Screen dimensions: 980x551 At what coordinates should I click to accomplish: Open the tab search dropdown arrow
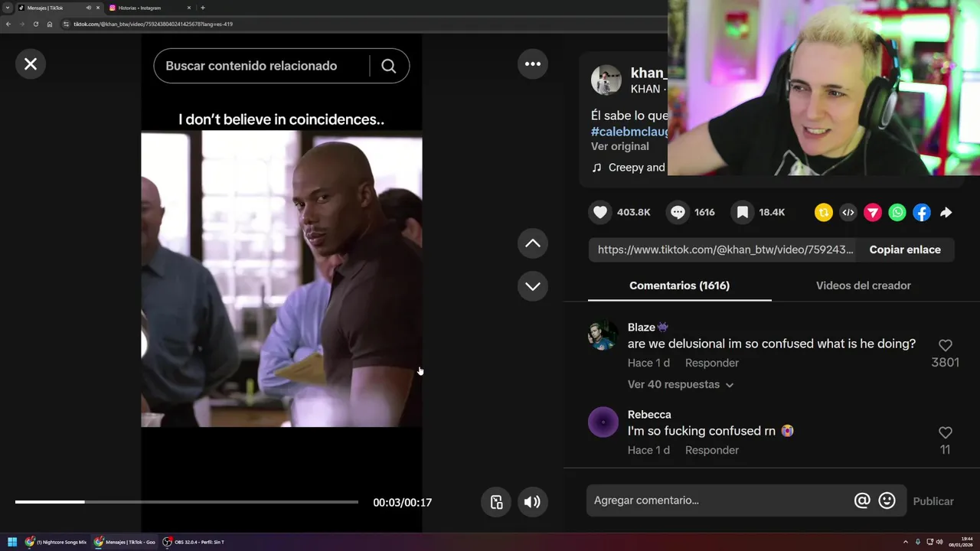coord(8,8)
